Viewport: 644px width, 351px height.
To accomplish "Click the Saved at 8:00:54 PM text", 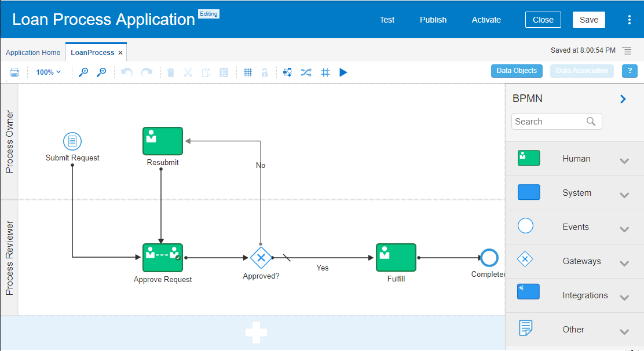I will (583, 50).
